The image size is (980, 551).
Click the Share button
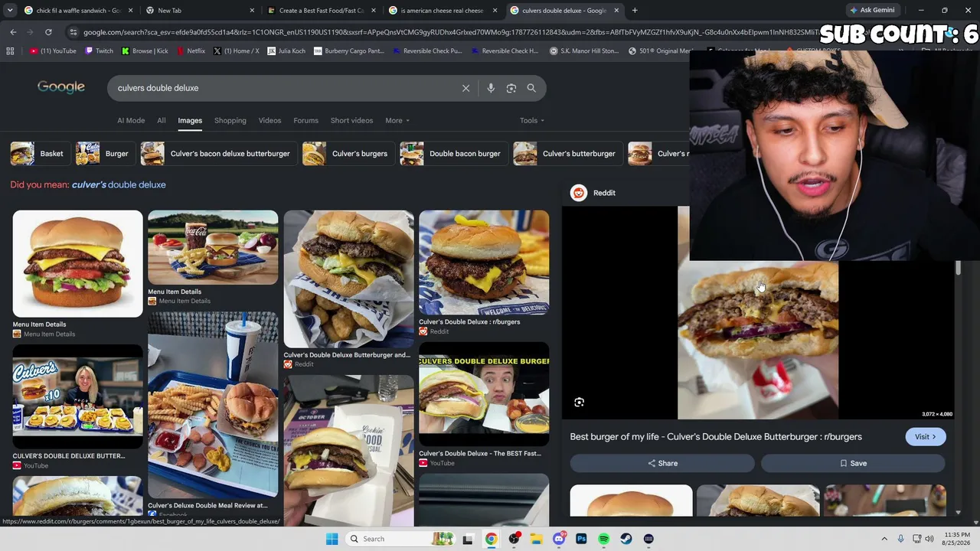click(662, 463)
